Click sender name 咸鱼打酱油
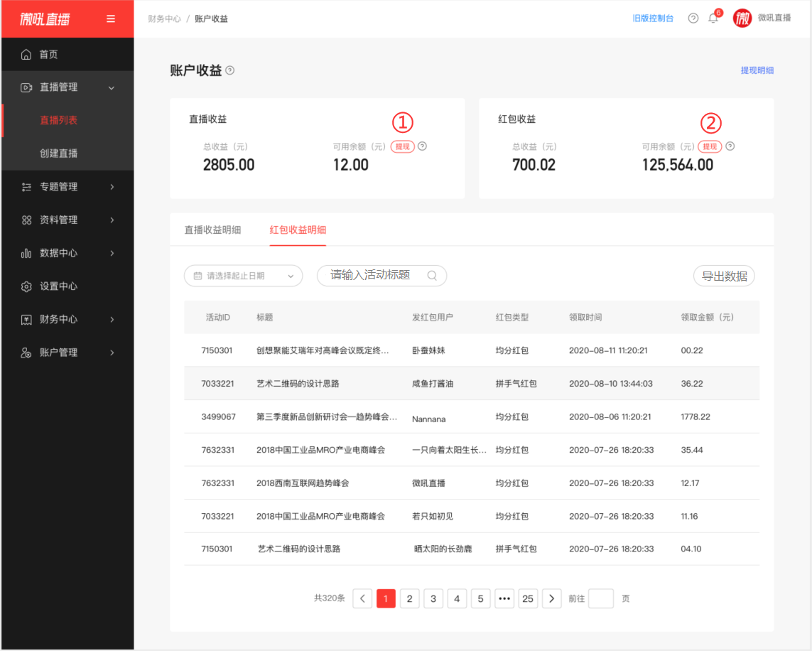Image resolution: width=812 pixels, height=651 pixels. pos(433,384)
